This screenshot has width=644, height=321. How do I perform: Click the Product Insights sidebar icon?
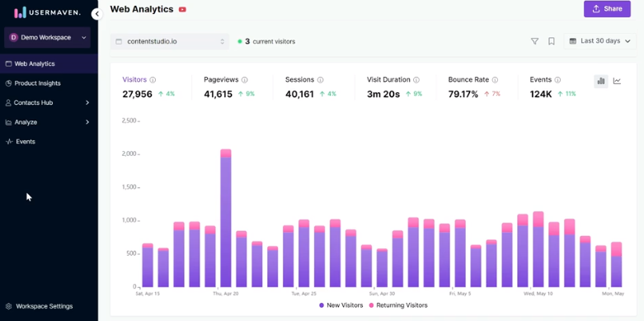coord(8,83)
